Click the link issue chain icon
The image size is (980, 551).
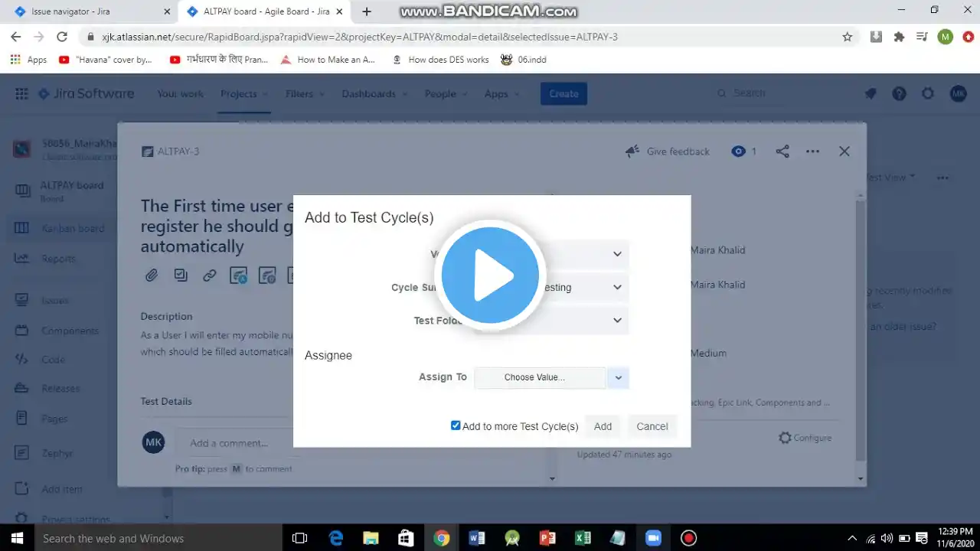tap(209, 275)
